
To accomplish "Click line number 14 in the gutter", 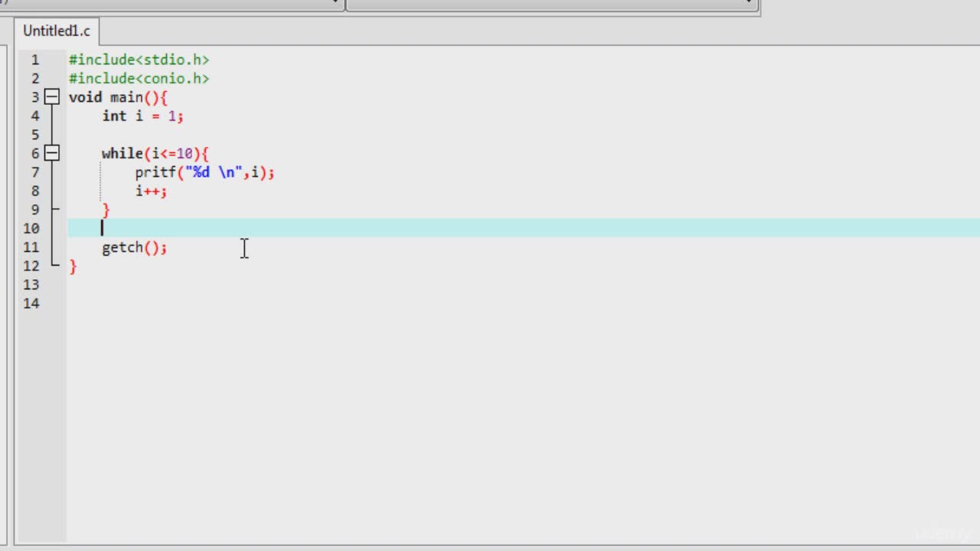I will [x=31, y=303].
